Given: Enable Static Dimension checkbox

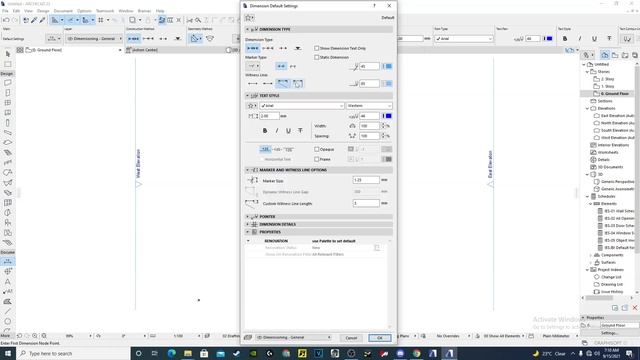Looking at the screenshot, I should [x=316, y=58].
